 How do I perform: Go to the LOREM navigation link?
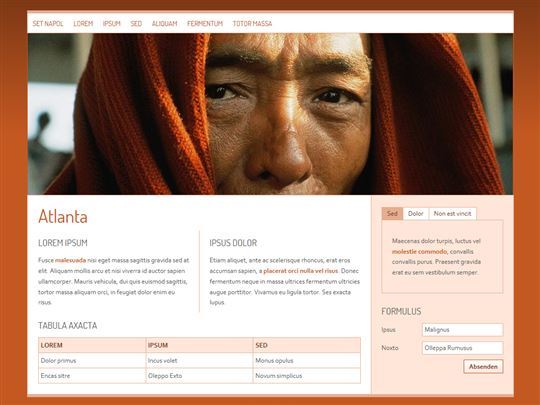click(83, 23)
